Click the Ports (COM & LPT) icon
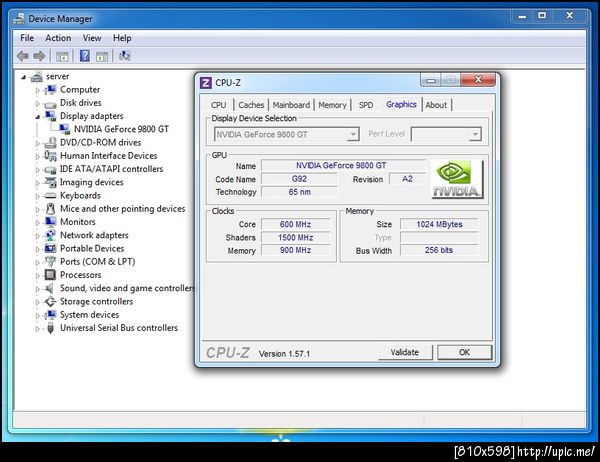The image size is (600, 462). pos(50,262)
